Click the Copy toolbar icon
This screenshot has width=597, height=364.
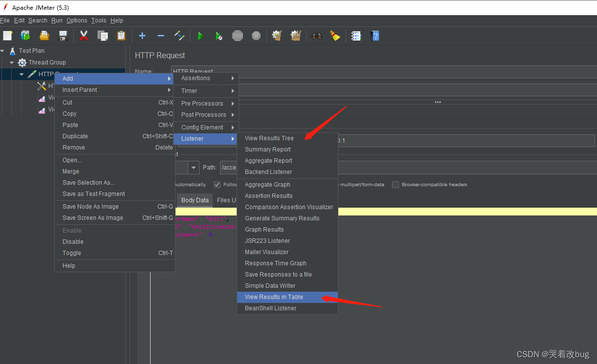click(103, 36)
